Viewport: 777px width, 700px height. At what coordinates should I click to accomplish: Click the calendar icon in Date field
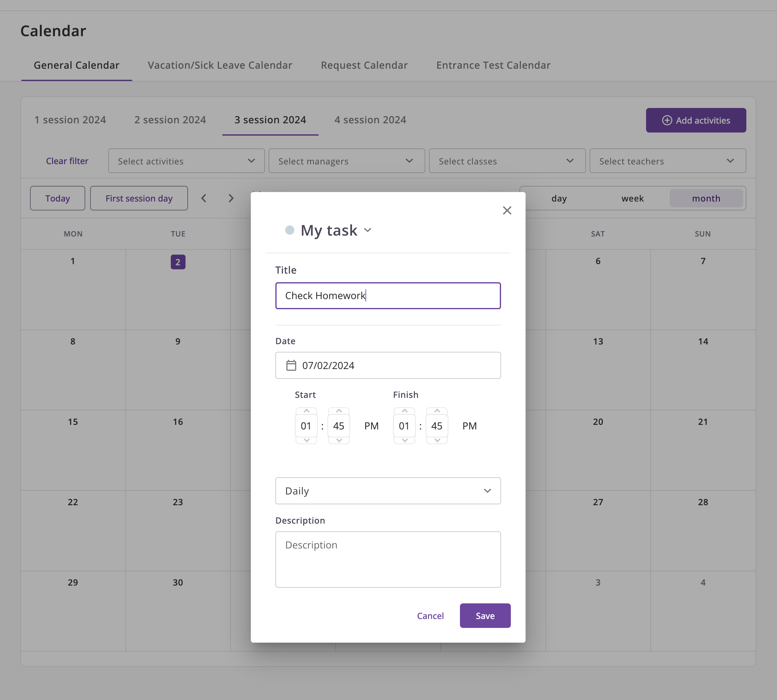click(291, 365)
